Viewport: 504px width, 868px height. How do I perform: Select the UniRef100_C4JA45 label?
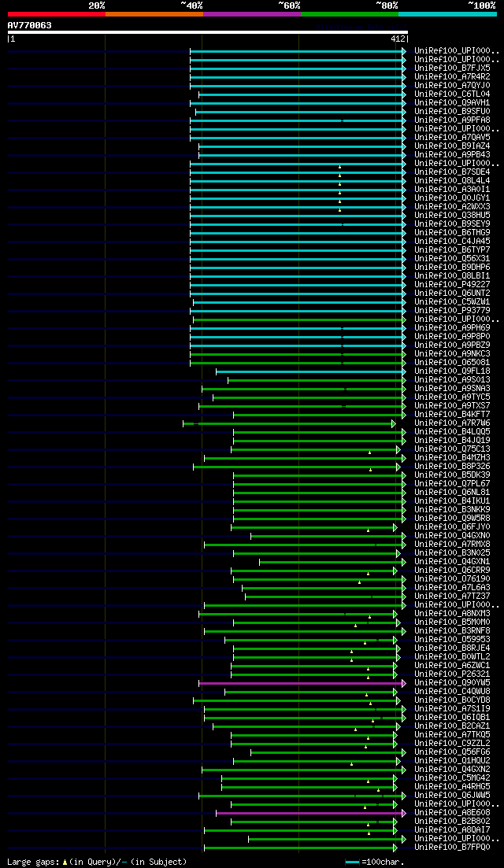452,242
